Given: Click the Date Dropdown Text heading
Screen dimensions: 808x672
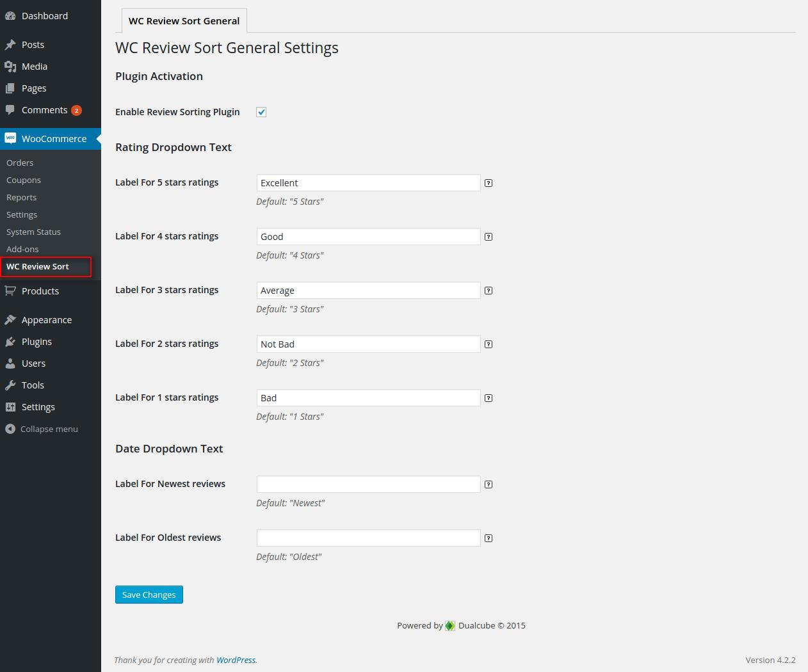Looking at the screenshot, I should click(x=169, y=449).
